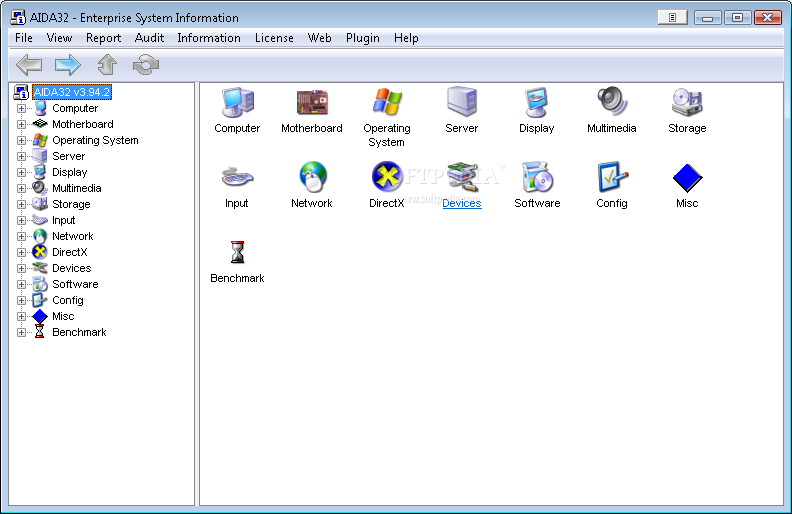
Task: Select Software in the tree
Action: tap(75, 284)
